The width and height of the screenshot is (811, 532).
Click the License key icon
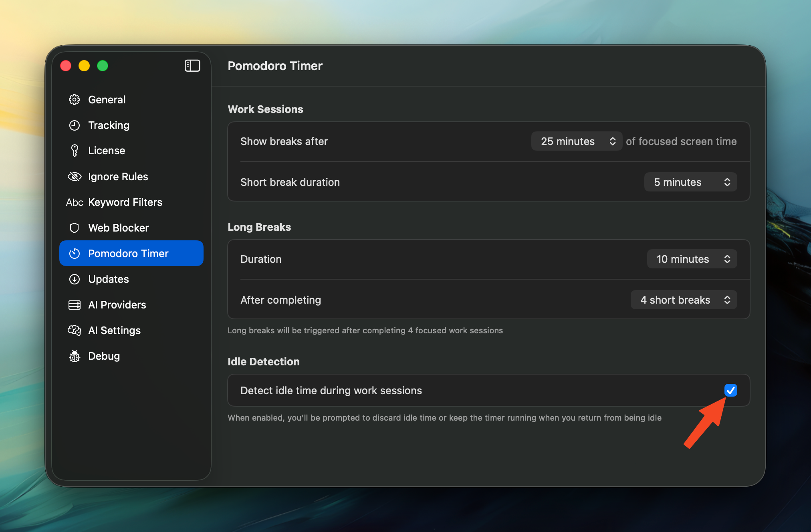tap(75, 151)
